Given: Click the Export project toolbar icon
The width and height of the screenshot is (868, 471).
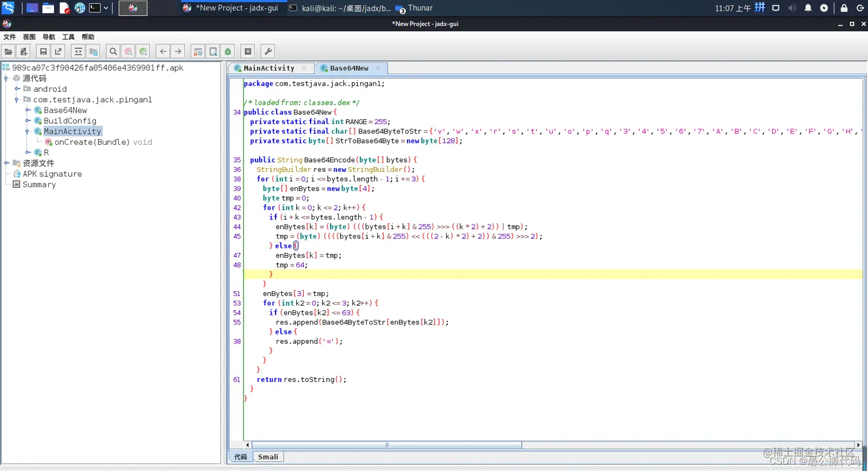Looking at the screenshot, I should (x=58, y=52).
